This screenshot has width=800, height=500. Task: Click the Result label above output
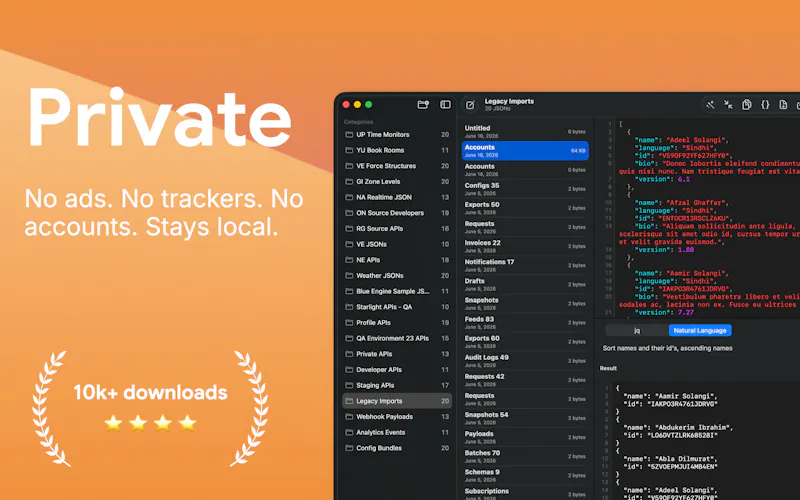608,368
